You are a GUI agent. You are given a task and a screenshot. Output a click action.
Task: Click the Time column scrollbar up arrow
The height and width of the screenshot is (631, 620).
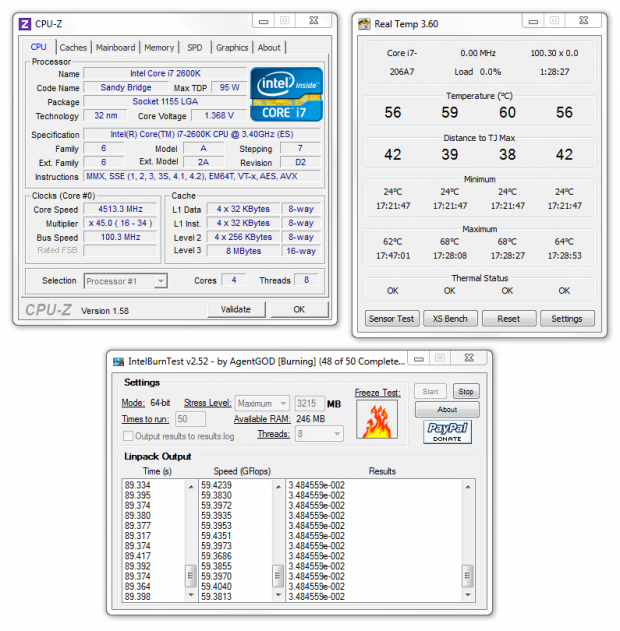(x=191, y=487)
